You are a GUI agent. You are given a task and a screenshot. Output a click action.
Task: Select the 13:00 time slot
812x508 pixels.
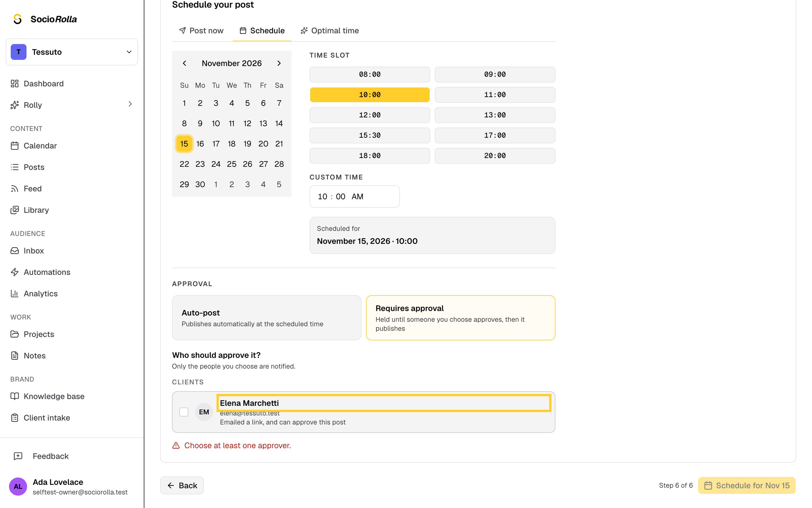[x=495, y=115]
